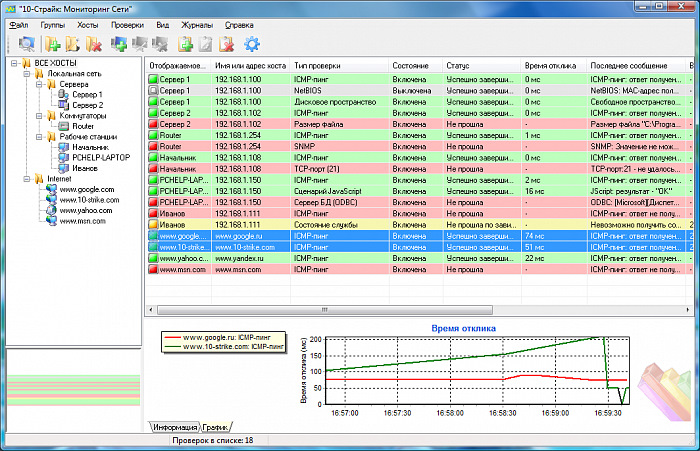Select the Router host in tree

82,127
